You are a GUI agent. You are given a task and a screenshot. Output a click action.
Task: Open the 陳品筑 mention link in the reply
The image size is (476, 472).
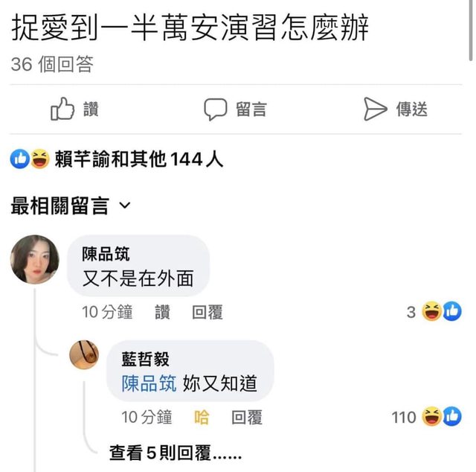149,383
